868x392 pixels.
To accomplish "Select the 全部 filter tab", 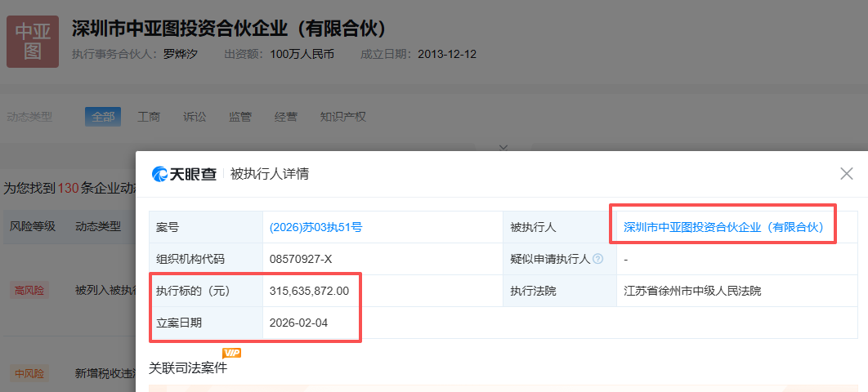I will (103, 117).
